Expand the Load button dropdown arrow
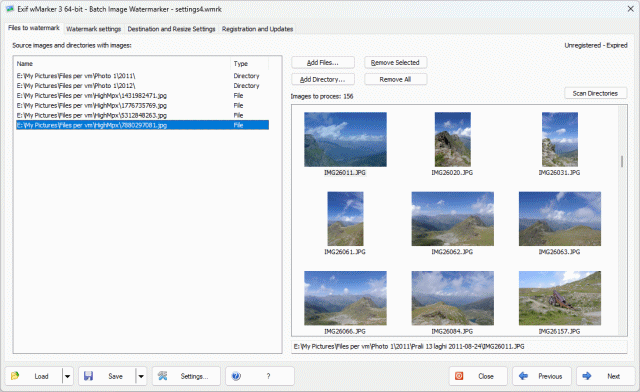This screenshot has height=392, width=640. pyautogui.click(x=68, y=376)
